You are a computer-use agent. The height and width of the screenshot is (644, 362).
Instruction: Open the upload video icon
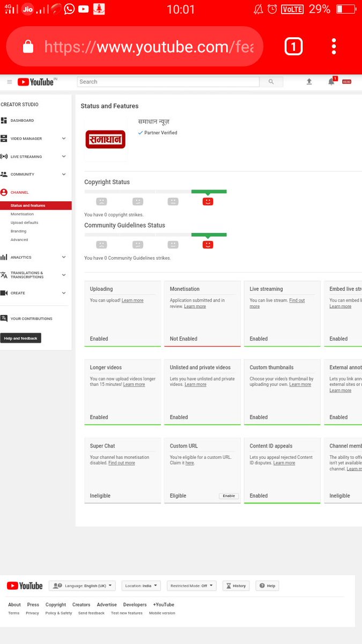pos(309,82)
